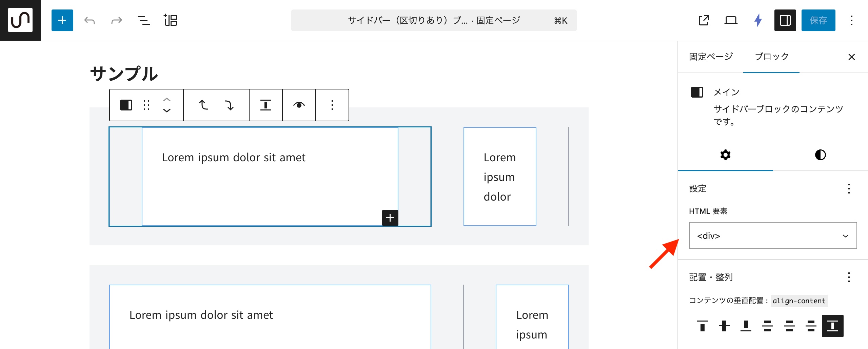Screen dimensions: 868x349
Task: Click the black add block button in main area
Action: 390,218
